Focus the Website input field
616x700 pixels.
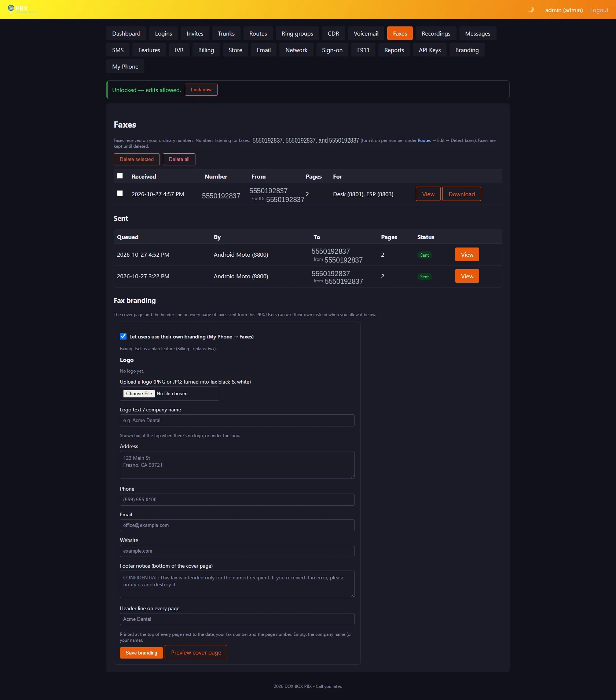(237, 551)
